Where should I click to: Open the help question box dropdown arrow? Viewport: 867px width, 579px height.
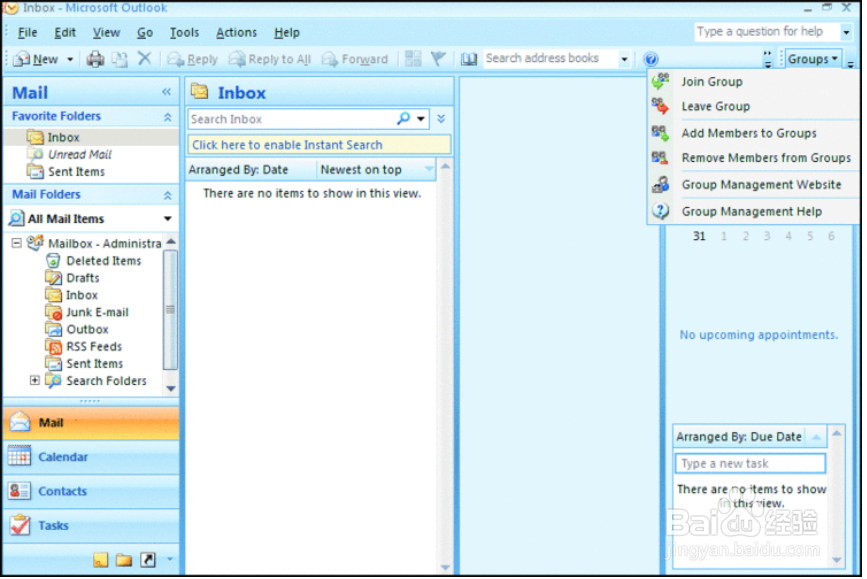845,32
